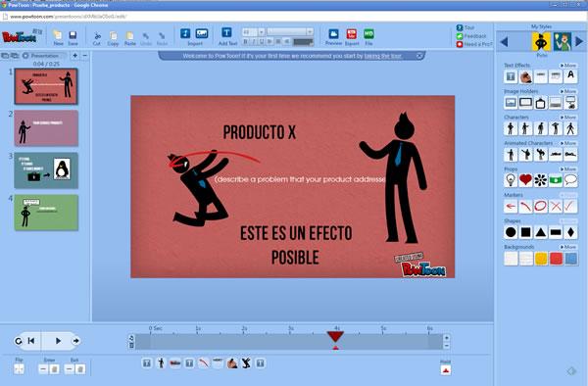Viewport: 588px width, 386px height.
Task: Pick the red background swatch
Action: click(x=556, y=259)
